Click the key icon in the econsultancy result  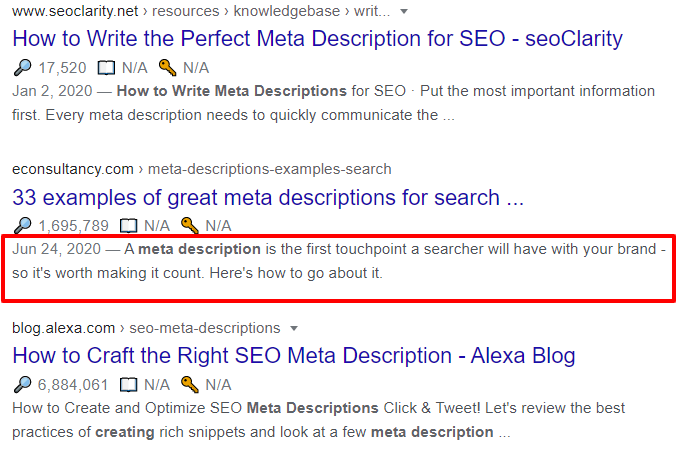pyautogui.click(x=190, y=225)
